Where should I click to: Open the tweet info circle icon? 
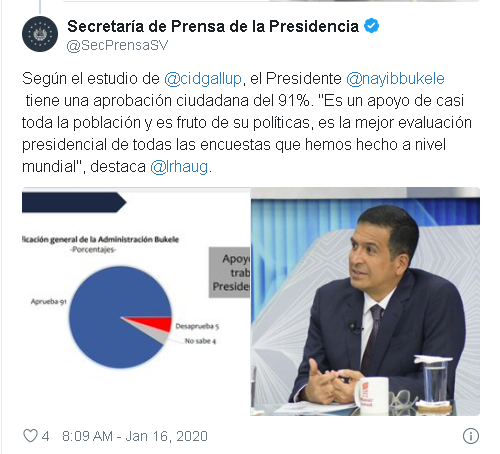tap(471, 436)
